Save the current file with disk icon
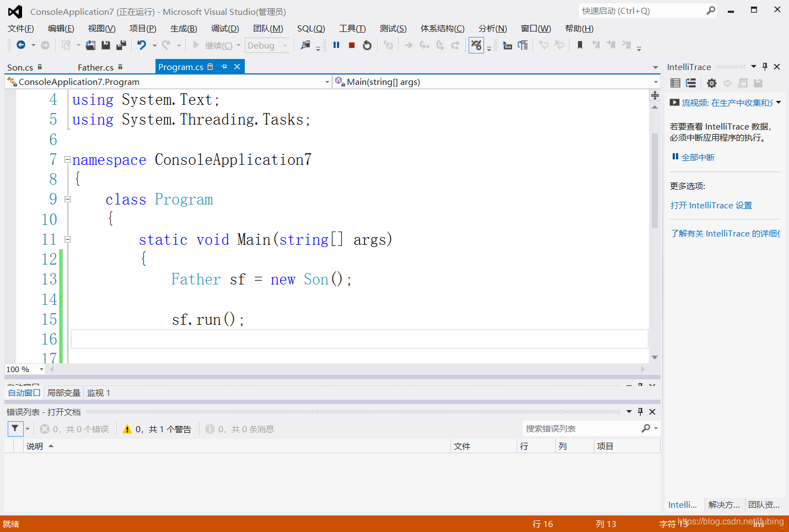This screenshot has height=532, width=789. [x=106, y=45]
